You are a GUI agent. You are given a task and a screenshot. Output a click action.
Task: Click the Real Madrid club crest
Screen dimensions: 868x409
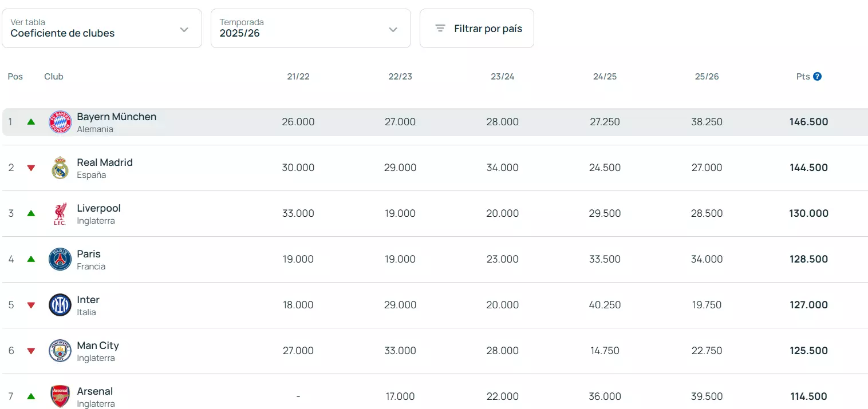(x=60, y=168)
